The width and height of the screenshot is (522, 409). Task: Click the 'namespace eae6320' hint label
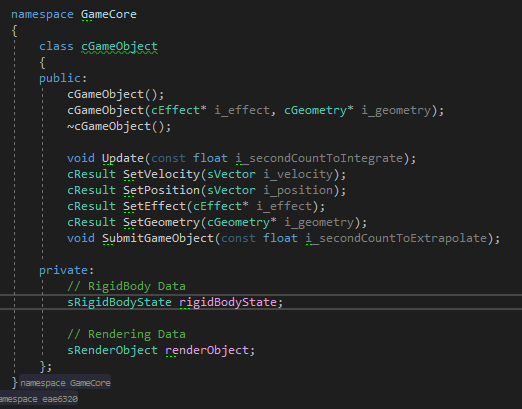point(39,399)
